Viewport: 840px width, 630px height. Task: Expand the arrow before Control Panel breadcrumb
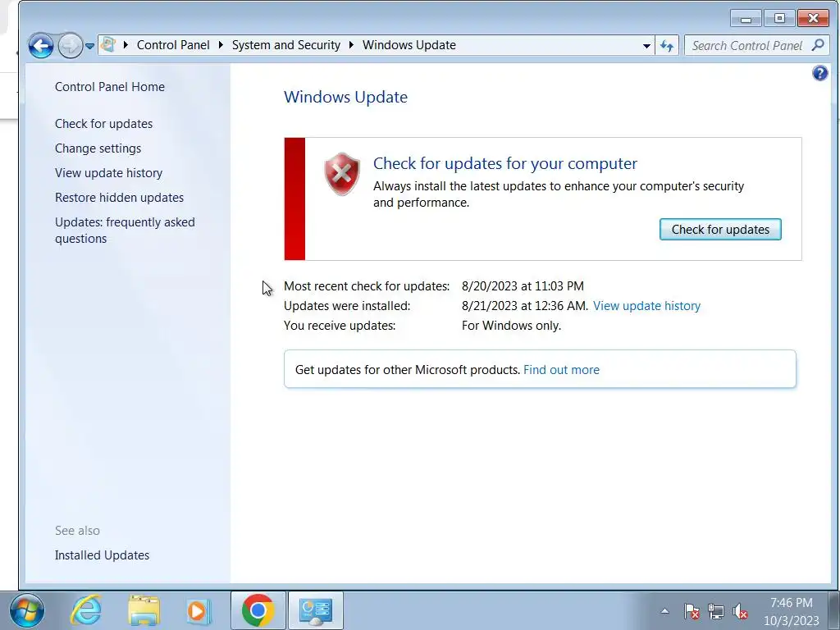click(x=126, y=45)
